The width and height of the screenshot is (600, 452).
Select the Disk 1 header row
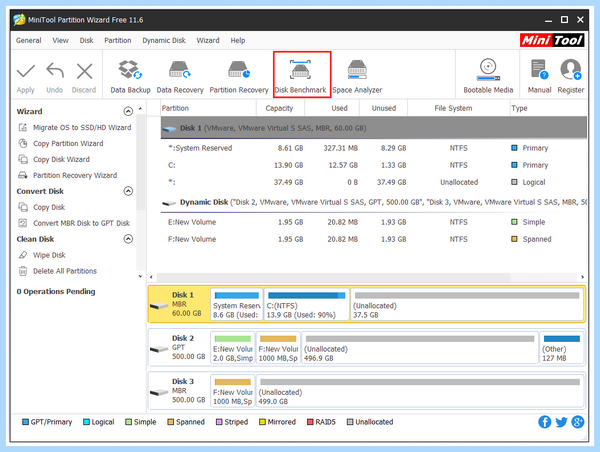[x=373, y=128]
